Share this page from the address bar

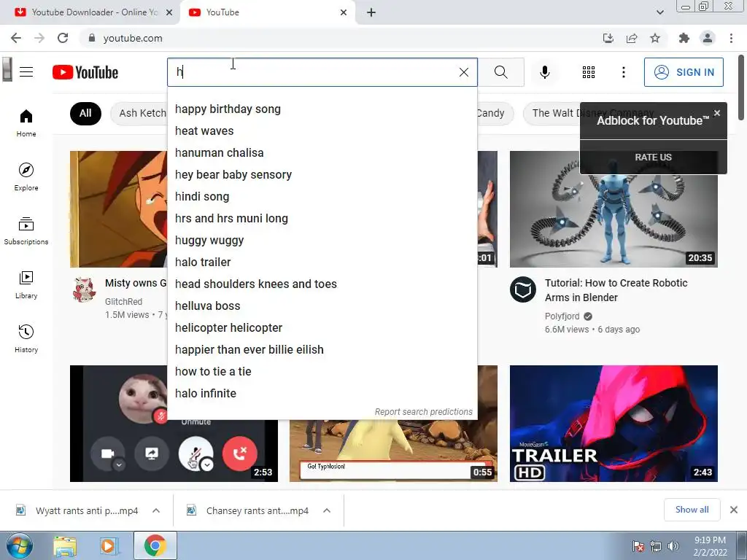(632, 38)
